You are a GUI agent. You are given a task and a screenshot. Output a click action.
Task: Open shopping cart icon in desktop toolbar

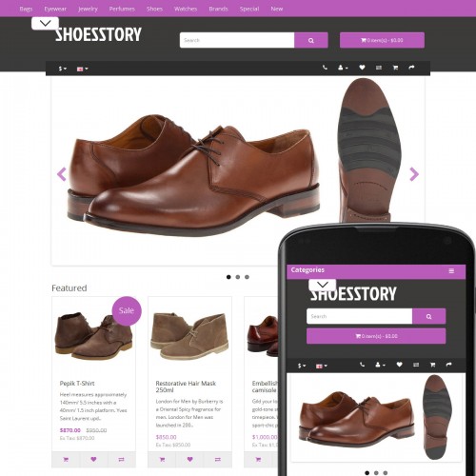395,68
